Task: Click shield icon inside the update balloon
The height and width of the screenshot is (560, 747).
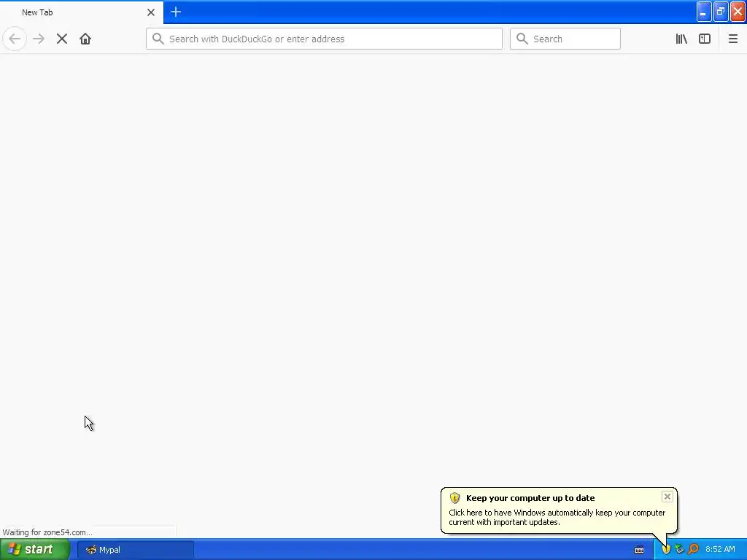Action: tap(454, 498)
